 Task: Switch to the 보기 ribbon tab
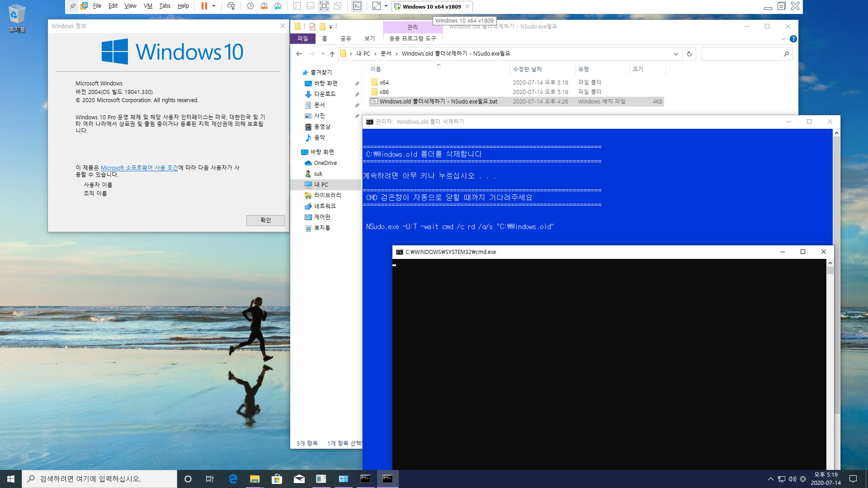(370, 39)
